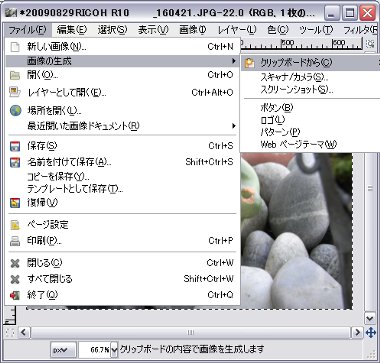Screen dimensions: 380x363
Task: Open the 表示(V) menu
Action: pyautogui.click(x=153, y=30)
